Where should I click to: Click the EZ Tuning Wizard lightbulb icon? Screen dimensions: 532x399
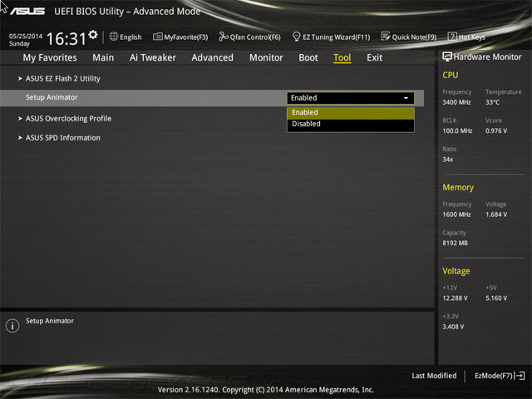pyautogui.click(x=296, y=37)
